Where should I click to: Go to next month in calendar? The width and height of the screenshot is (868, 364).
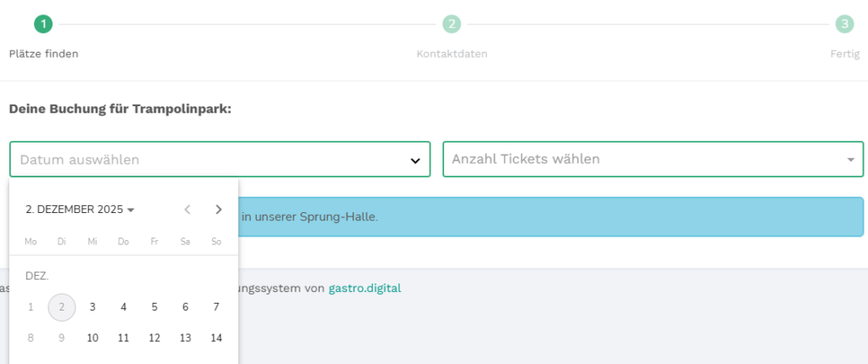pos(219,210)
